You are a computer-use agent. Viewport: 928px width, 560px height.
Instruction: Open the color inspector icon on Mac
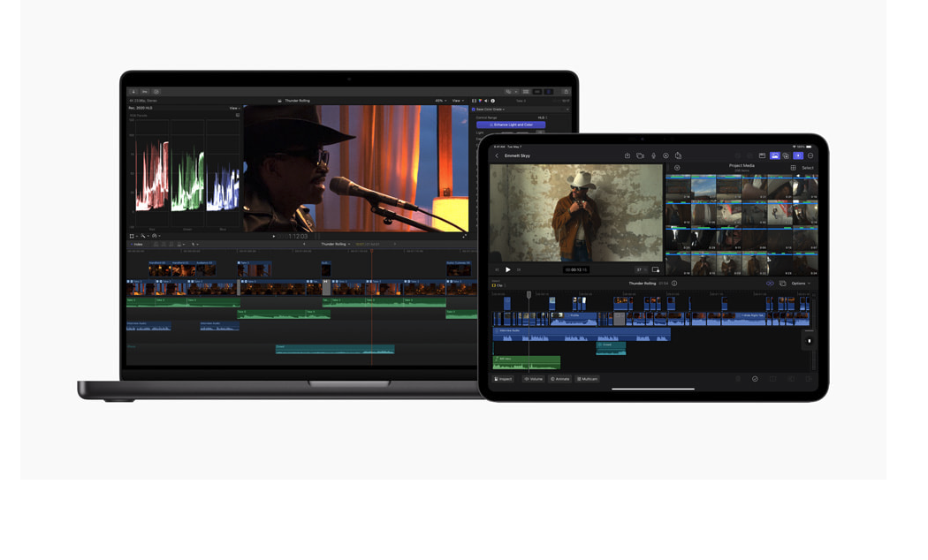click(x=480, y=101)
